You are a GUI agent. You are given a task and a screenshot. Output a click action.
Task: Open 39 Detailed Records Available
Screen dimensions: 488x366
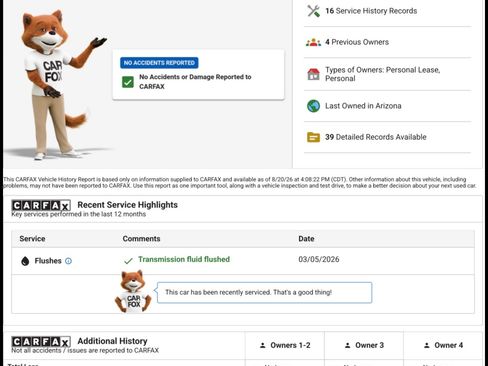click(388, 137)
